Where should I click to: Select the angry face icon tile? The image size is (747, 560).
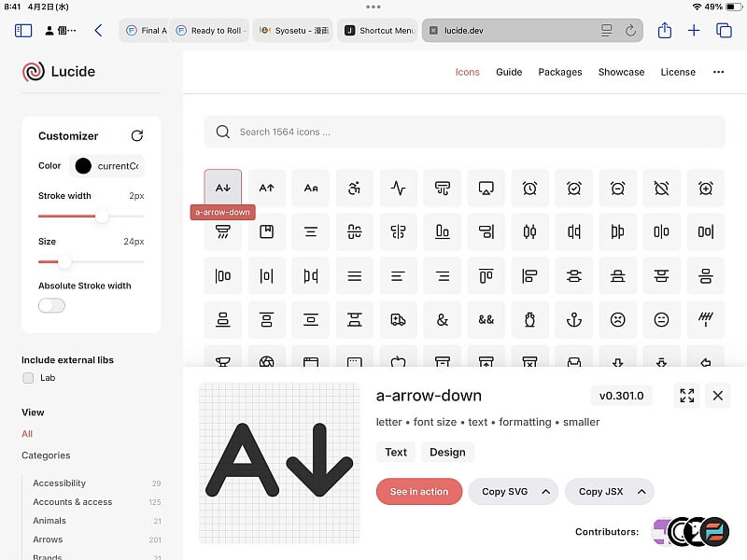pyautogui.click(x=618, y=319)
